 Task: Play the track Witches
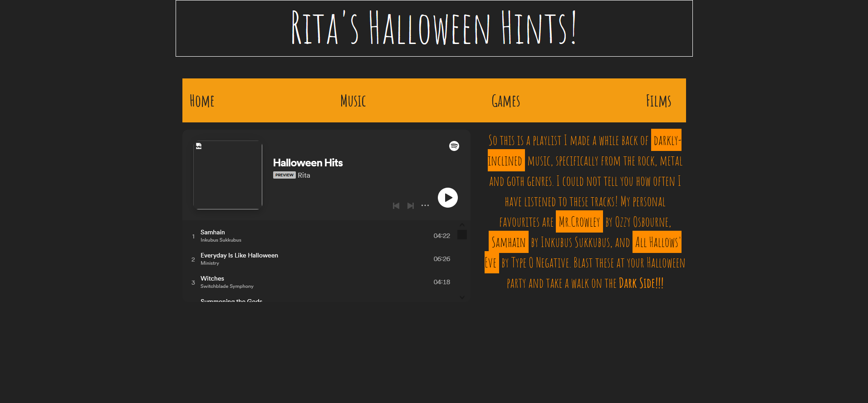(x=212, y=278)
